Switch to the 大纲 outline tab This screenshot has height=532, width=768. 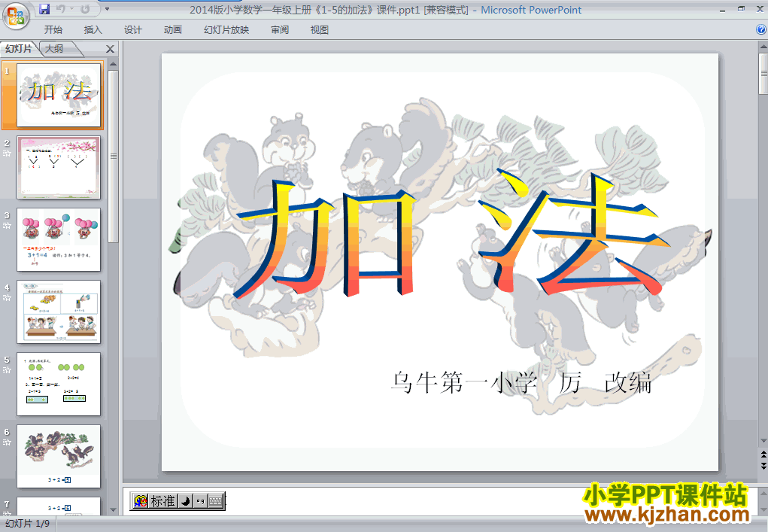[x=54, y=48]
